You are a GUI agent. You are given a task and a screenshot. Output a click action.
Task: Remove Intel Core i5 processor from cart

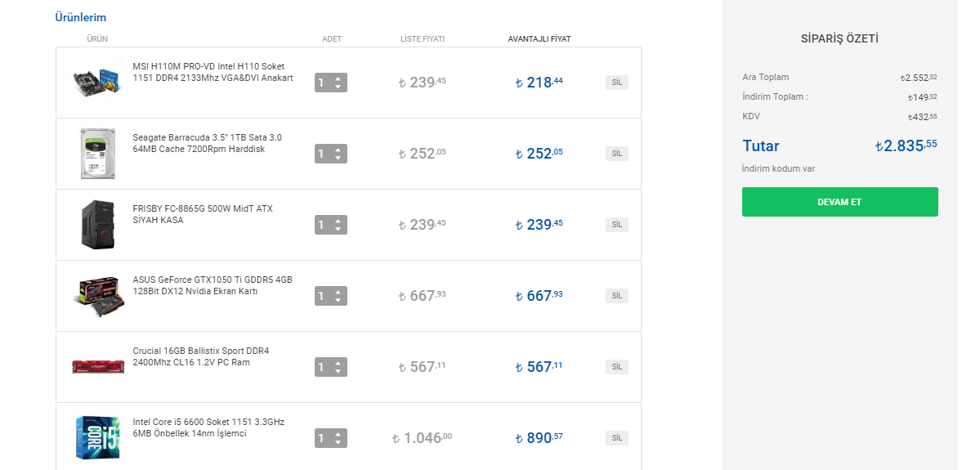[617, 438]
